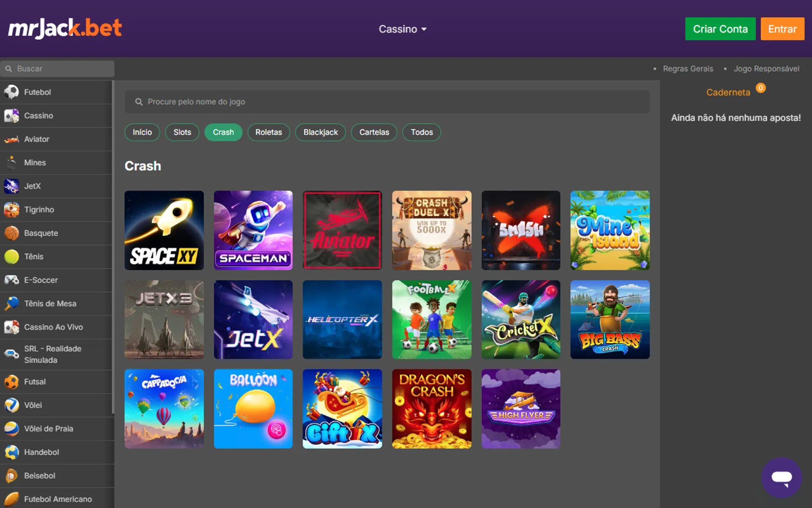The width and height of the screenshot is (812, 508).
Task: Select the Slots category tab
Action: 182,132
